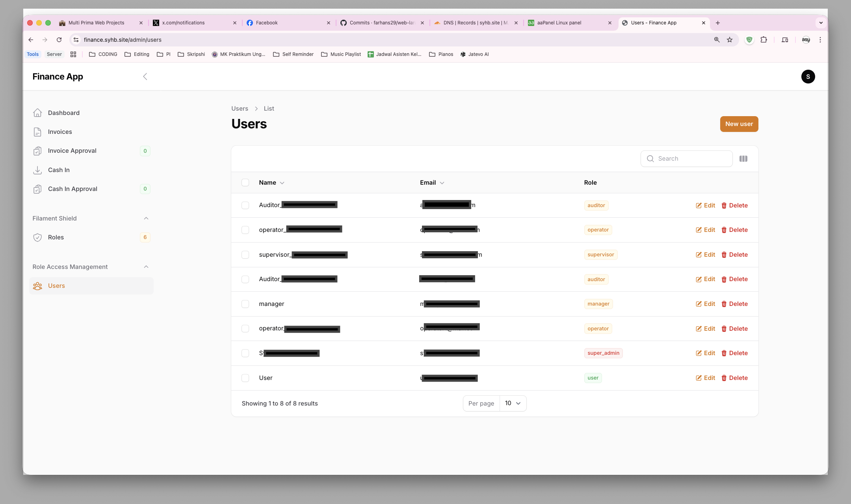Click Invoice Approval clipboard icon
The width and height of the screenshot is (851, 504).
pos(37,151)
